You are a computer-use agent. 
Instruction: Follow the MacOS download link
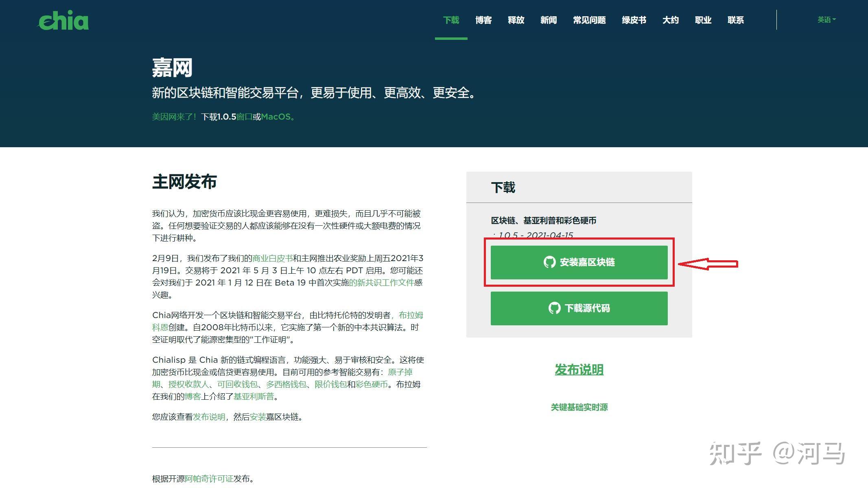[x=276, y=117]
